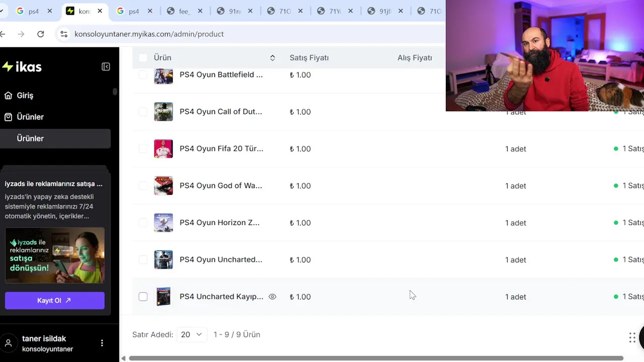Open Uncharted product thumbnail

coord(164,259)
